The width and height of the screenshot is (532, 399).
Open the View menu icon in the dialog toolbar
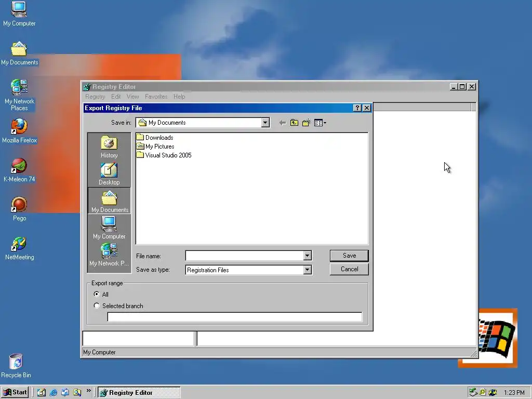tap(320, 123)
